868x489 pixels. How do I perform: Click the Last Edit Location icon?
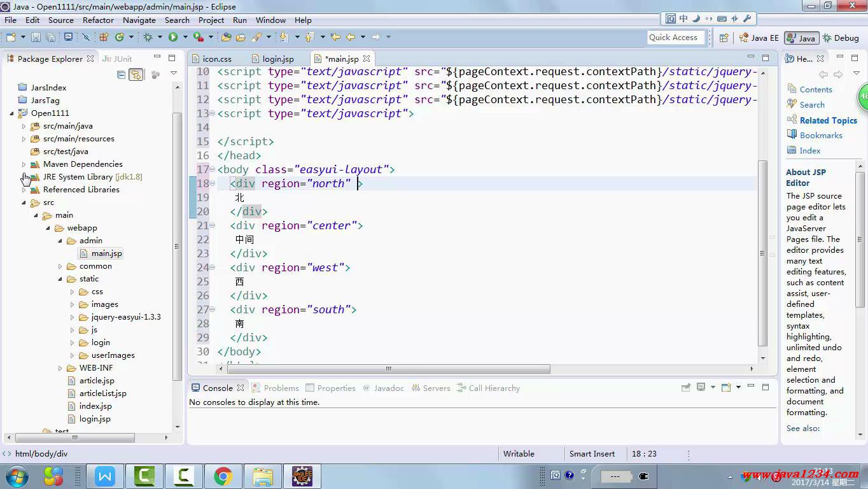click(x=335, y=37)
